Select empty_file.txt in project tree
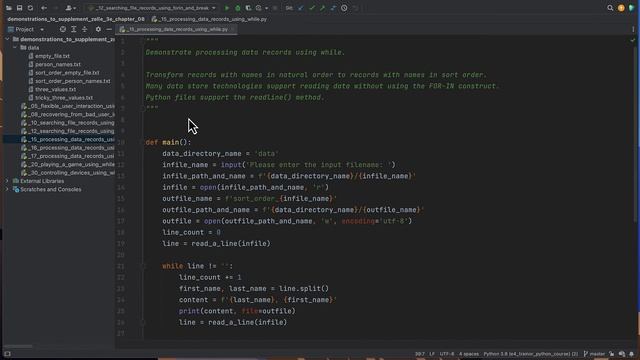The height and width of the screenshot is (360, 640). (x=52, y=56)
